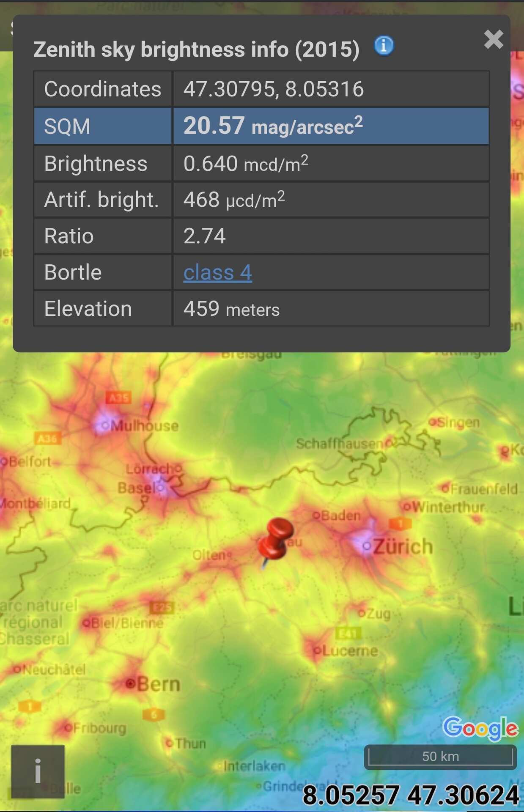The image size is (524, 812).
Task: Select the SQM value 20.57 mag/arcsec²
Action: coord(273,126)
